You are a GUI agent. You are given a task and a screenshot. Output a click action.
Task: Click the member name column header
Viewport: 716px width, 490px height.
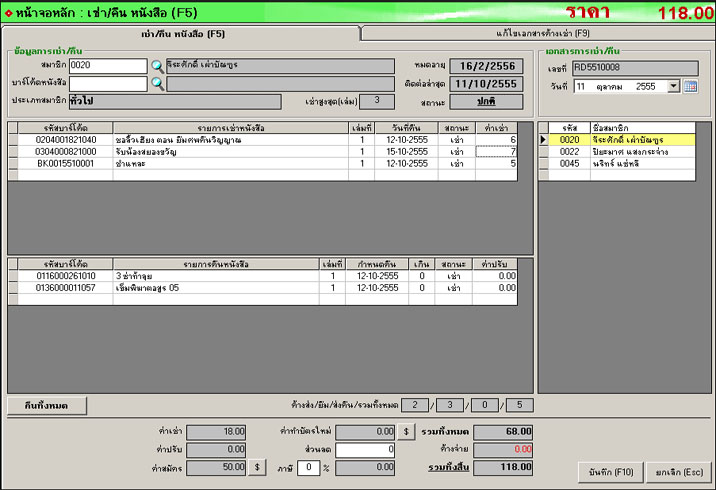coord(642,128)
